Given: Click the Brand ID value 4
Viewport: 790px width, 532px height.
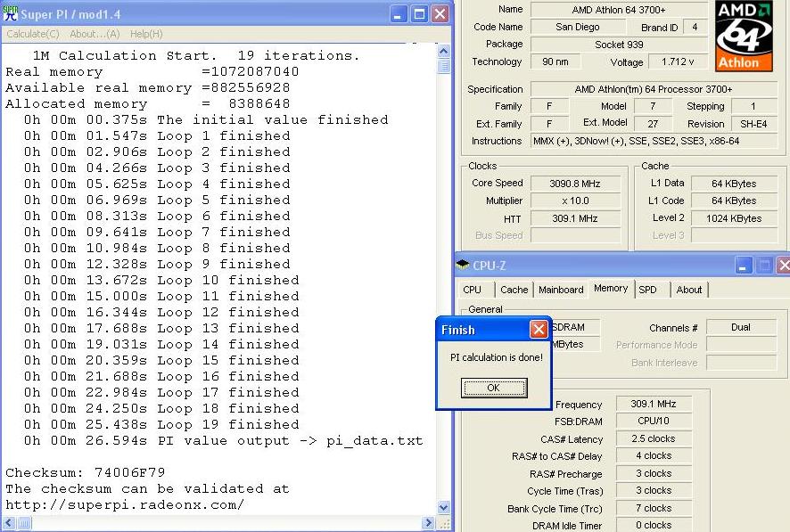Looking at the screenshot, I should [695, 27].
